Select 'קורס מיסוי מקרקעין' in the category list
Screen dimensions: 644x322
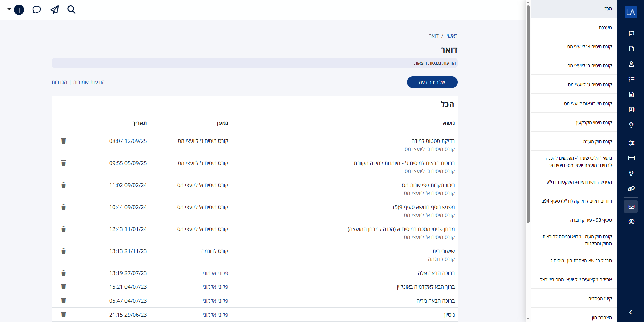pyautogui.click(x=594, y=123)
